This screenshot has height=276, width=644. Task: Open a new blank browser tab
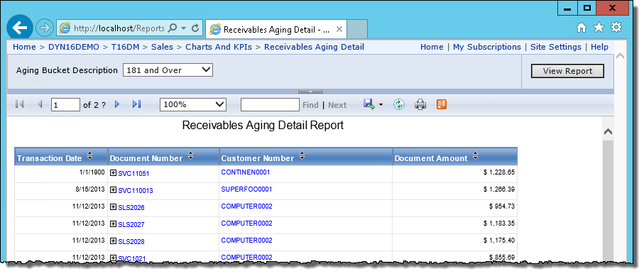pos(357,29)
